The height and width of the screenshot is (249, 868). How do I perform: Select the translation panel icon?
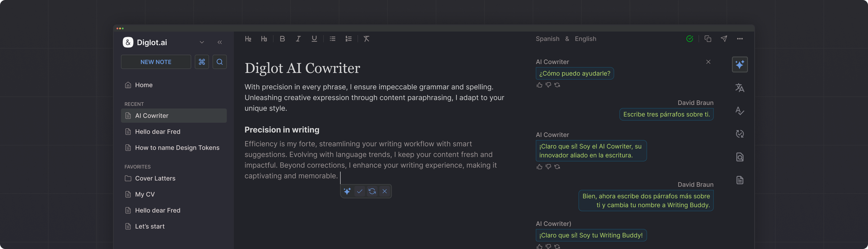tap(740, 88)
